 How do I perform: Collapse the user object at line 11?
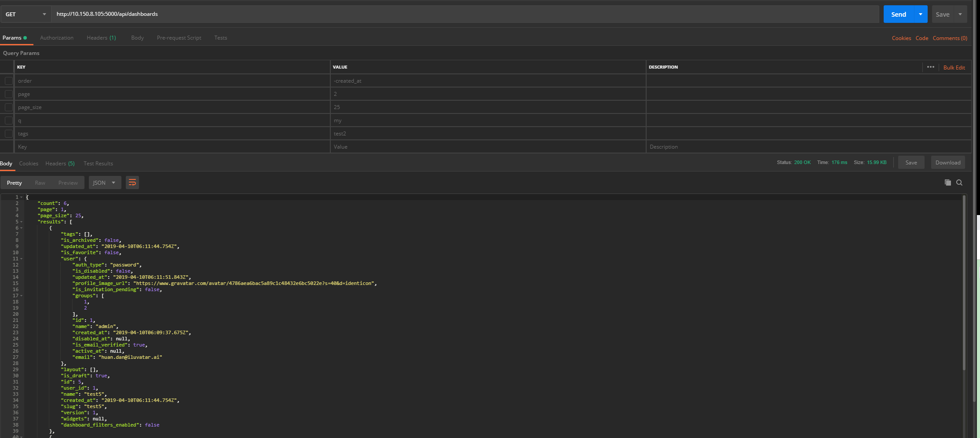(20, 259)
